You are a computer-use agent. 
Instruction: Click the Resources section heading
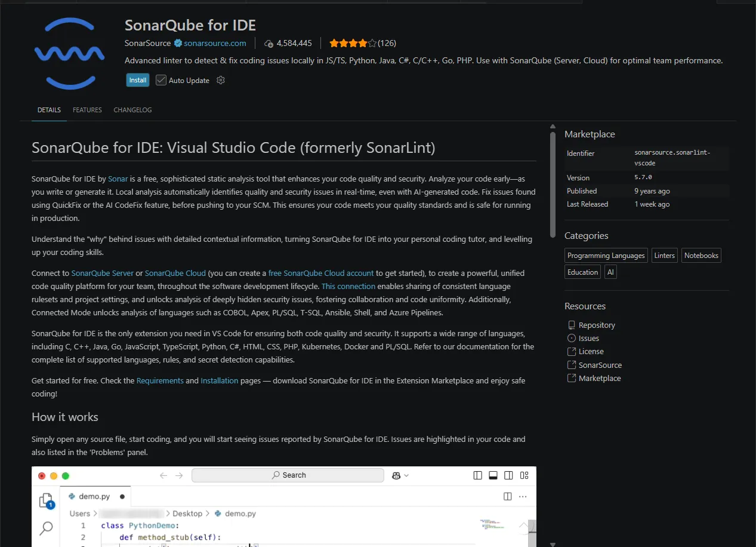point(585,306)
